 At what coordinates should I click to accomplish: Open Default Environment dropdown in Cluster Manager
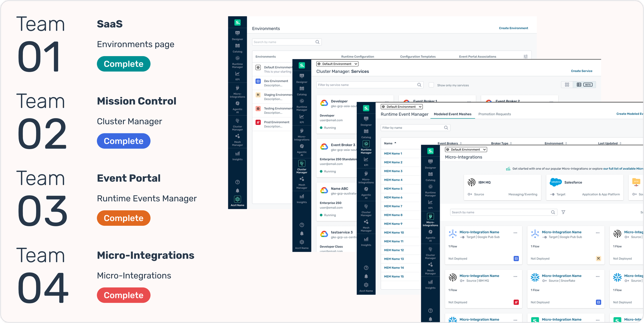pos(337,64)
